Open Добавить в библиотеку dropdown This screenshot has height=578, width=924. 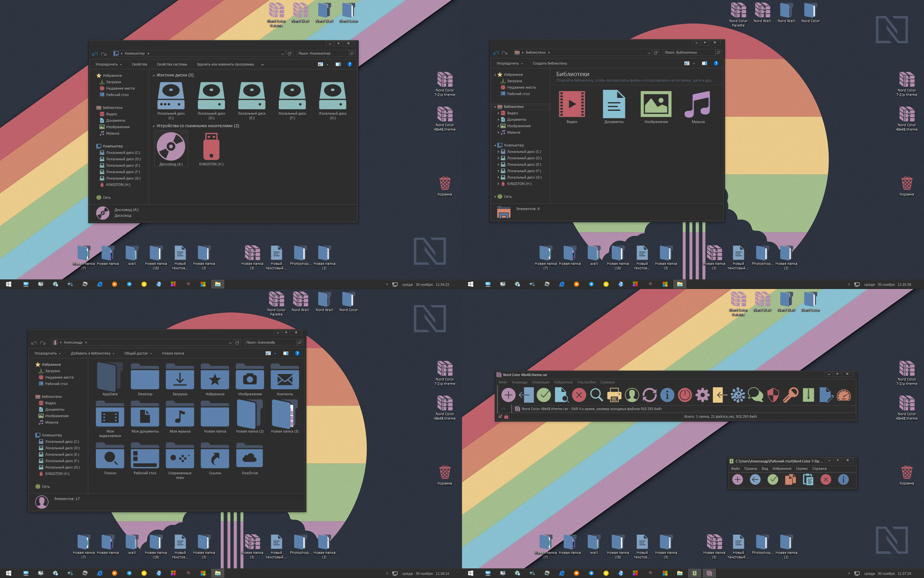click(x=92, y=353)
